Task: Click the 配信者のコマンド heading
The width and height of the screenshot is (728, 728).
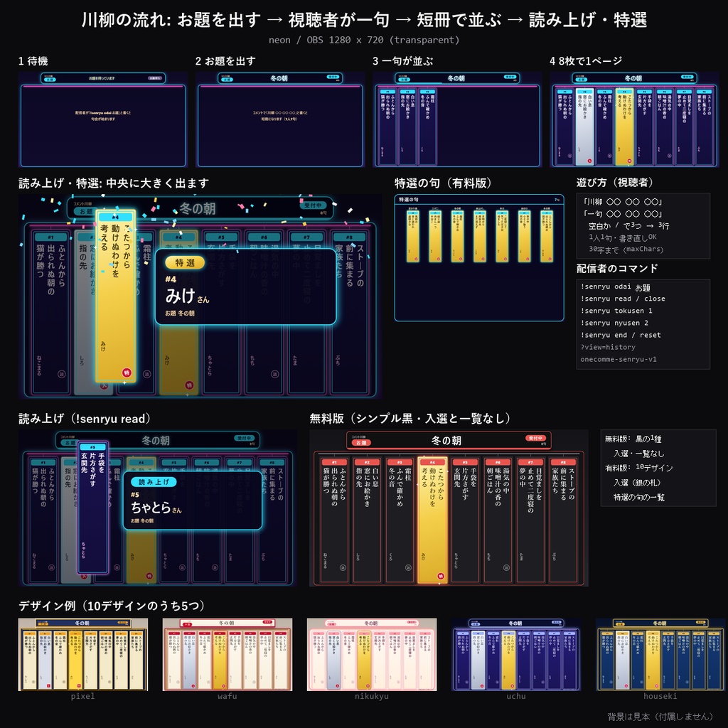Action: point(617,268)
